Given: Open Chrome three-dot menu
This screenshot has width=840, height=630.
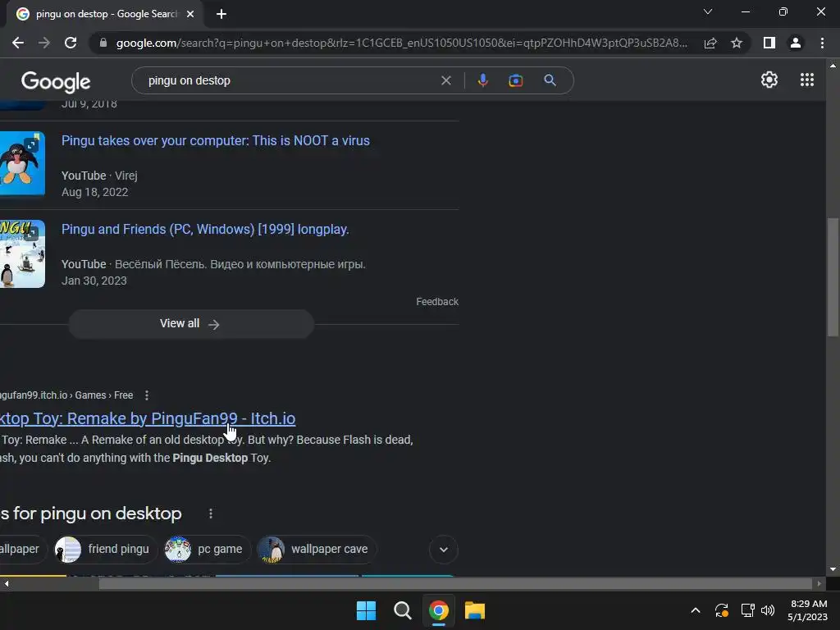Looking at the screenshot, I should (822, 43).
